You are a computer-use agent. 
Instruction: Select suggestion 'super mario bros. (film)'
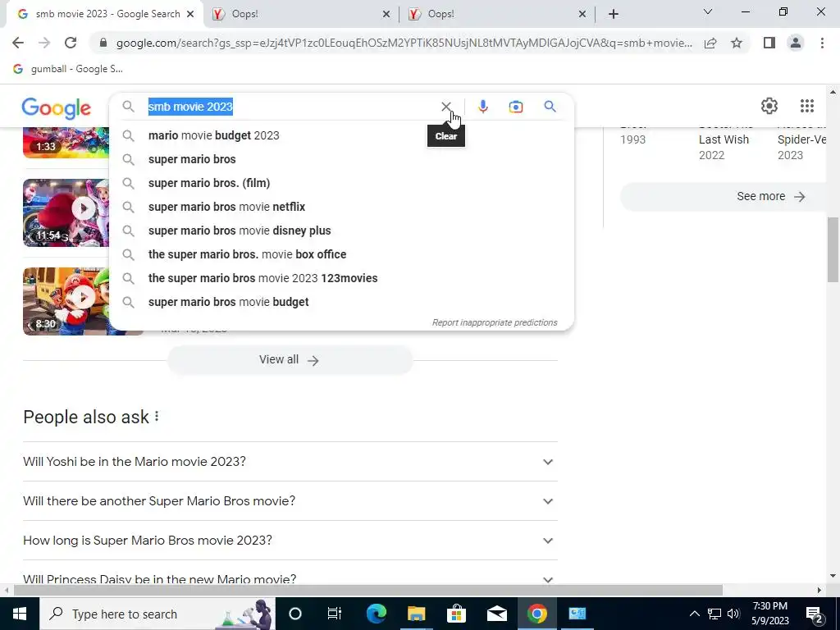341,183
